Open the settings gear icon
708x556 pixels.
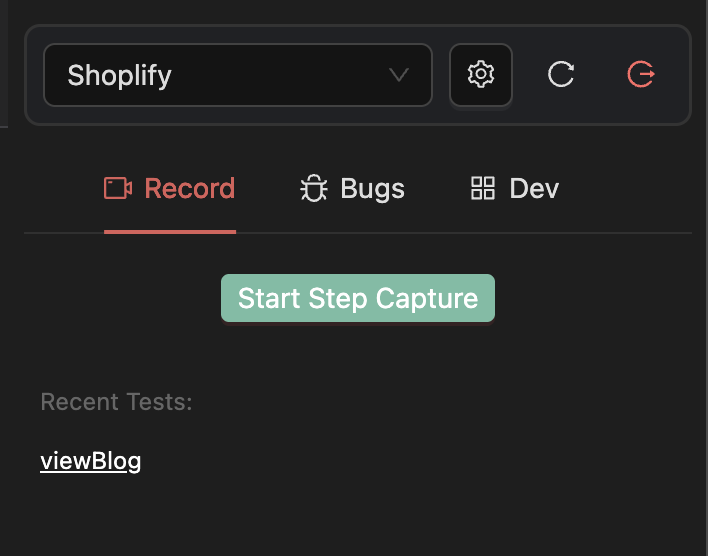(481, 75)
